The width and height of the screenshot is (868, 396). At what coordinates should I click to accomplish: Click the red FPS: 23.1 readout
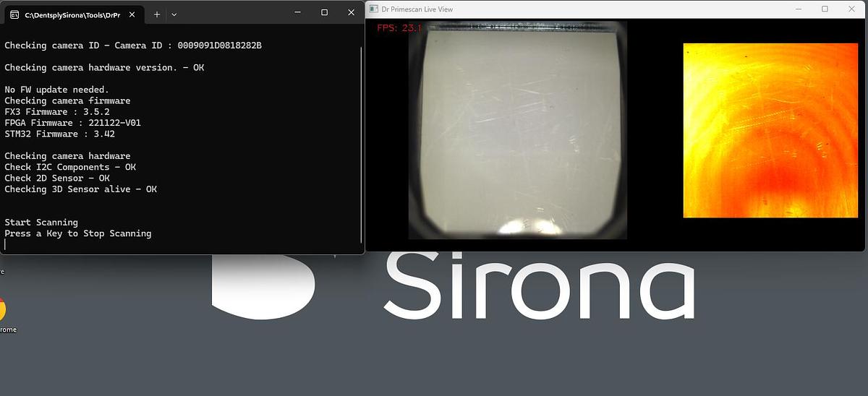(399, 28)
